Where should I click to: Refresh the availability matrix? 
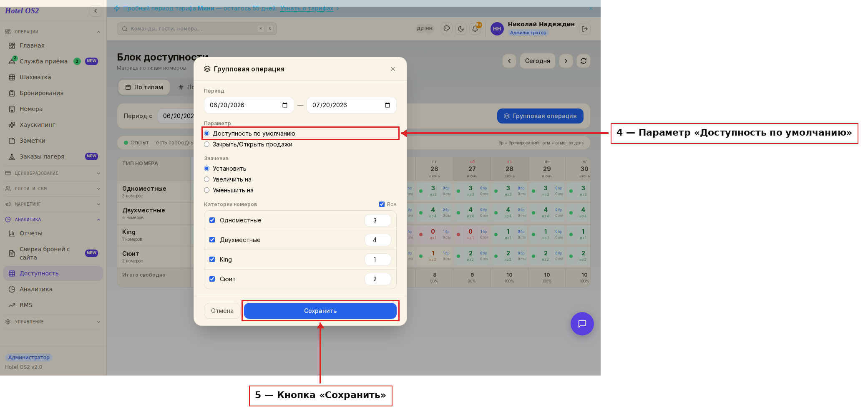click(x=584, y=61)
